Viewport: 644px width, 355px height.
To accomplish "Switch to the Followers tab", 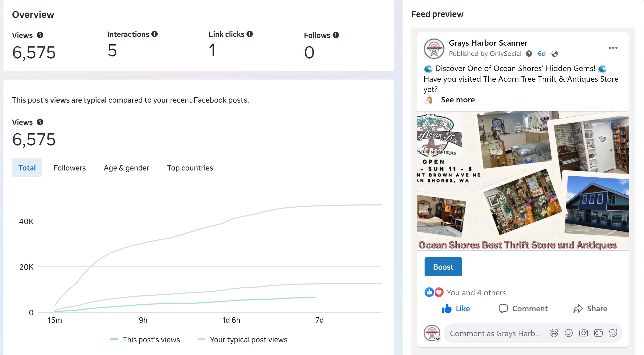I will tap(69, 168).
